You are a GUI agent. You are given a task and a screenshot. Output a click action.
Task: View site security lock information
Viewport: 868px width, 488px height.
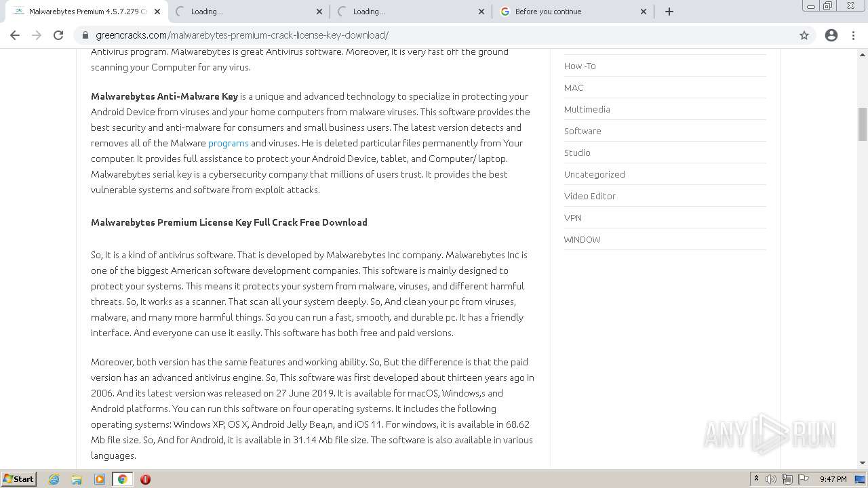85,35
